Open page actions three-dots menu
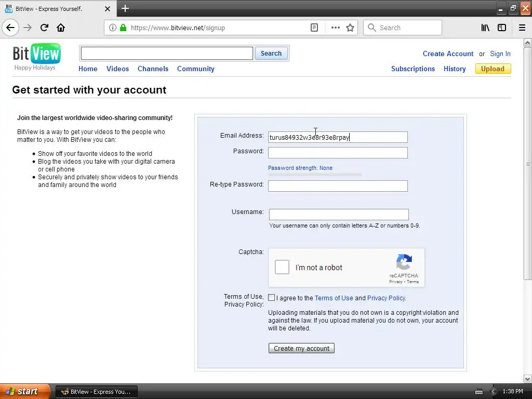 pyautogui.click(x=335, y=28)
